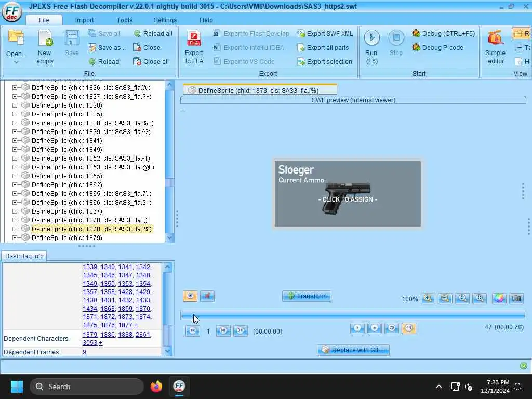The width and height of the screenshot is (532, 399).
Task: Click Reload all button
Action: point(153,34)
